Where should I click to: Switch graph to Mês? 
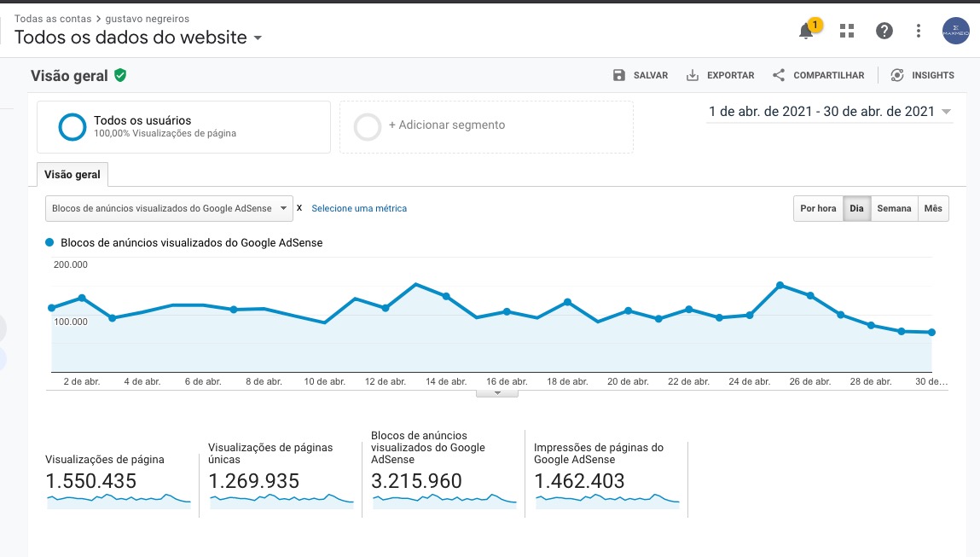coord(933,208)
